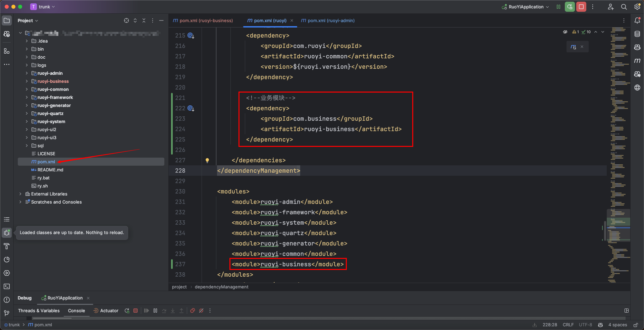Open the Structure tool window

[7, 51]
